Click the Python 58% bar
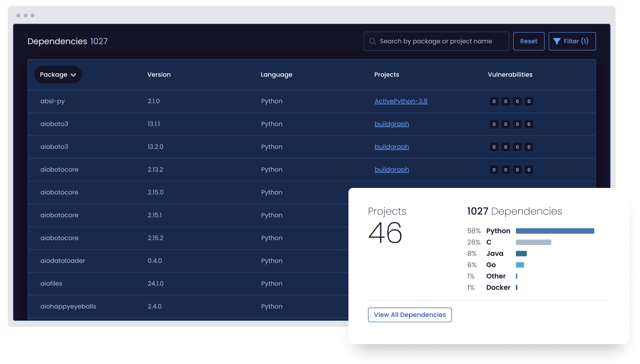The image size is (640, 364). coord(555,231)
